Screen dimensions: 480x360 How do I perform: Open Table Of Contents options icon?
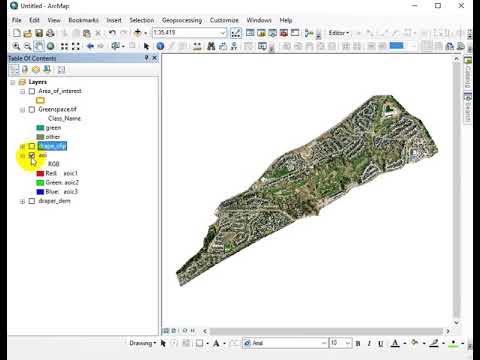[61, 69]
